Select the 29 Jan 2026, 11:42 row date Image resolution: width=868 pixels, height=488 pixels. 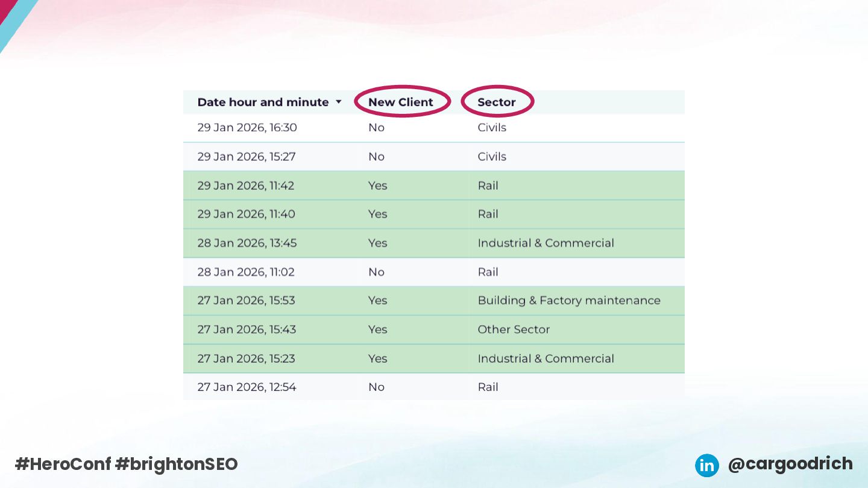pyautogui.click(x=246, y=186)
